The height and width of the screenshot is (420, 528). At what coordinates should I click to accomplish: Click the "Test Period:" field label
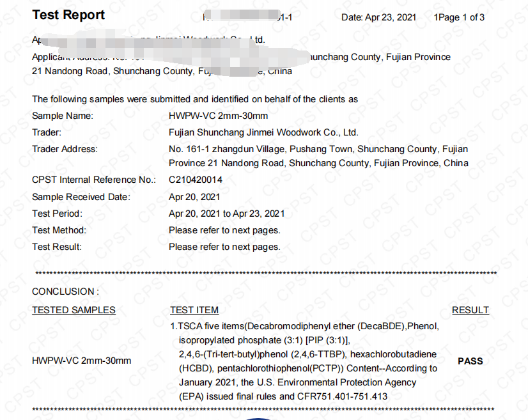click(x=57, y=214)
